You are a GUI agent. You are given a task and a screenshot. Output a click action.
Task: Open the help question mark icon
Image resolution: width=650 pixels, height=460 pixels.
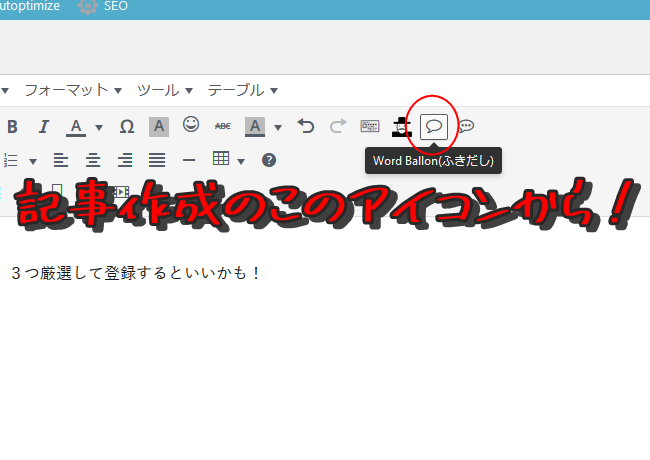[x=268, y=160]
